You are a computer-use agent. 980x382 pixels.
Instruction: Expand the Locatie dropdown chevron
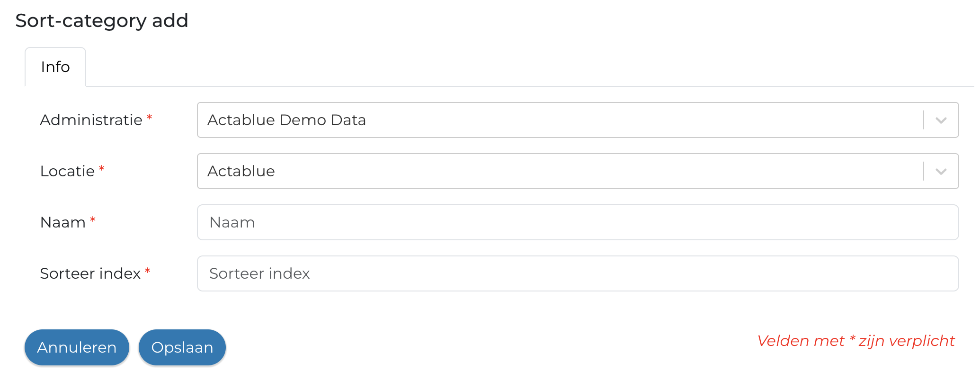tap(941, 172)
